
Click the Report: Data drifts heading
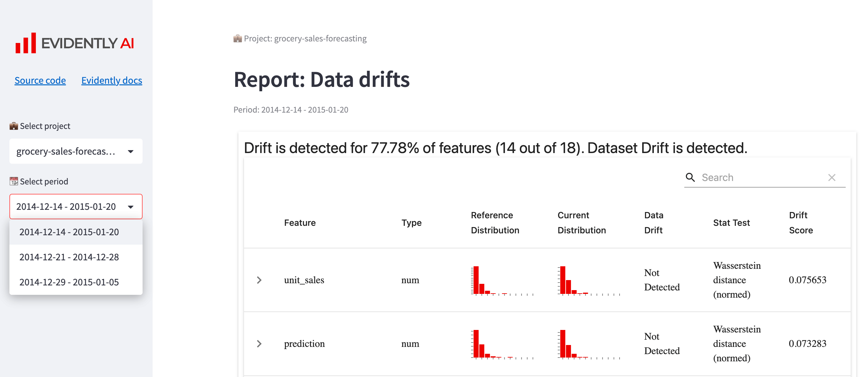322,80
